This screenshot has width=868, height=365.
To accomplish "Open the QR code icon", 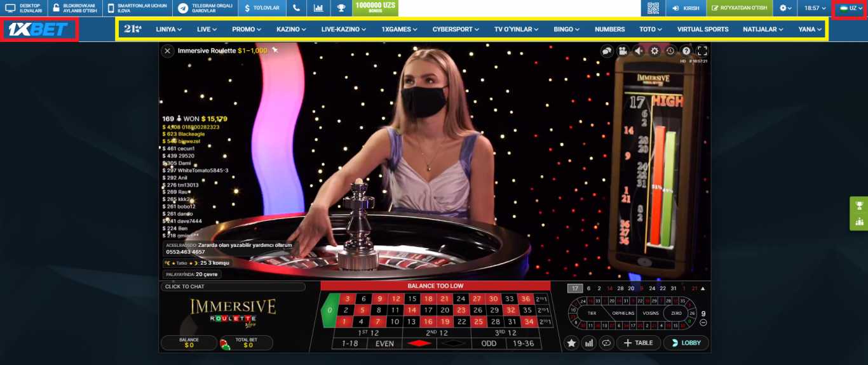I will click(x=653, y=8).
